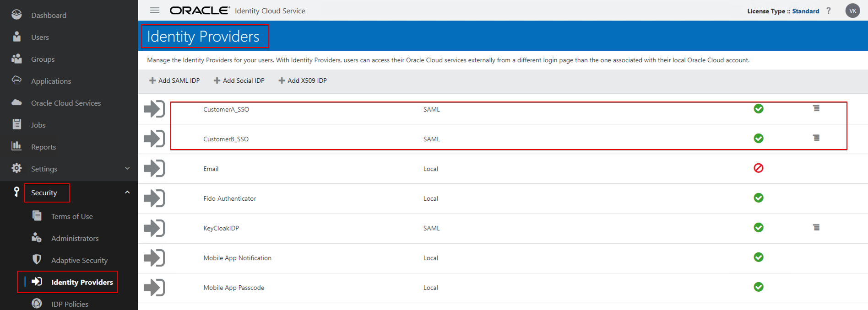Toggle the enabled status for Mobile App Notification
This screenshot has height=310, width=868.
point(758,257)
